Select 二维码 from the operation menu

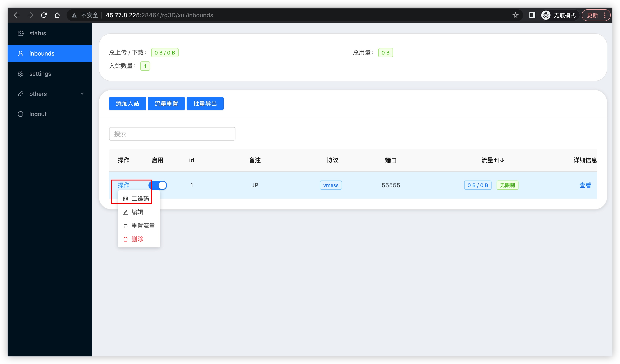140,199
